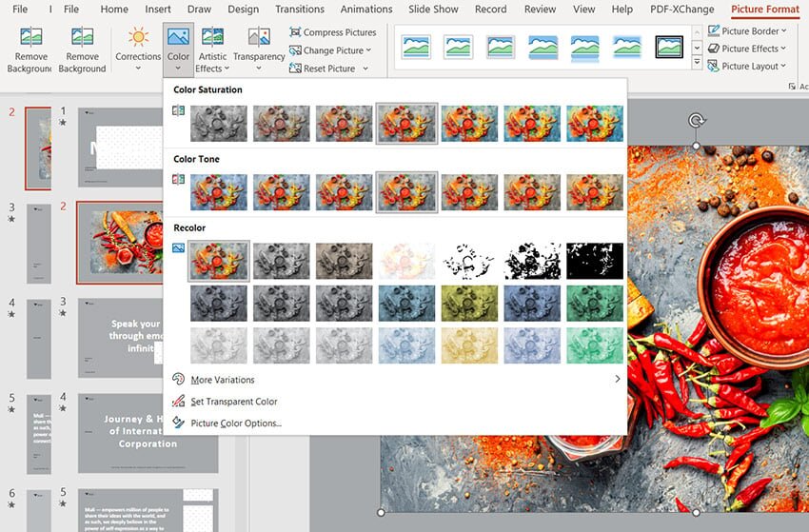Select the first grayscale Color Saturation swatch
Image resolution: width=809 pixels, height=532 pixels.
(218, 124)
